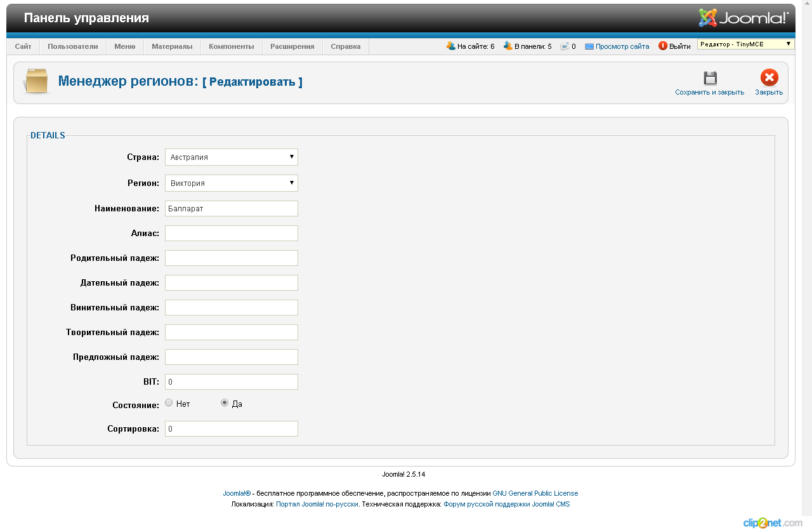Open the Компоненты menu
This screenshot has height=530, width=812.
point(232,46)
